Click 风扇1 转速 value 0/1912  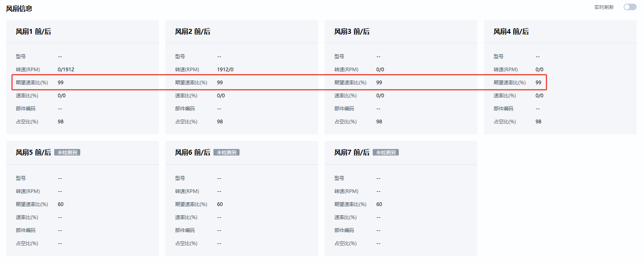click(x=66, y=70)
